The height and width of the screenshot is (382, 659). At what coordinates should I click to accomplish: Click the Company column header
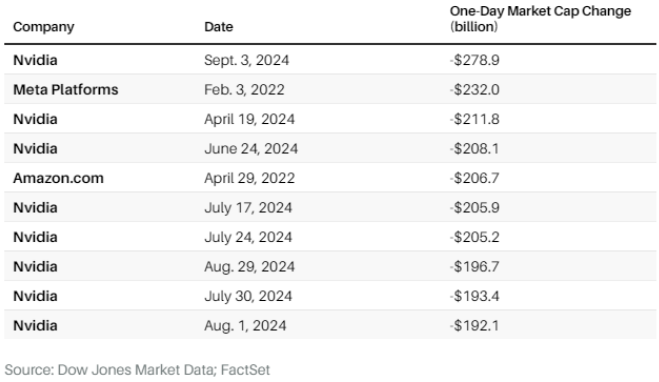pos(44,27)
